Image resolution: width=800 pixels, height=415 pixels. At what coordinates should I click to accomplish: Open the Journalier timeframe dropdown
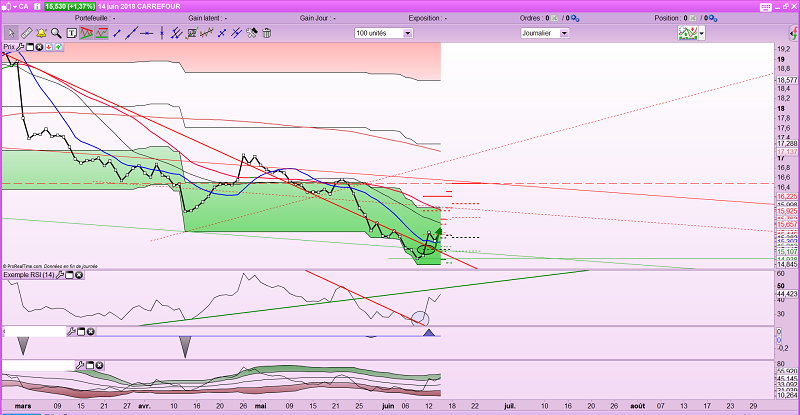(x=545, y=33)
